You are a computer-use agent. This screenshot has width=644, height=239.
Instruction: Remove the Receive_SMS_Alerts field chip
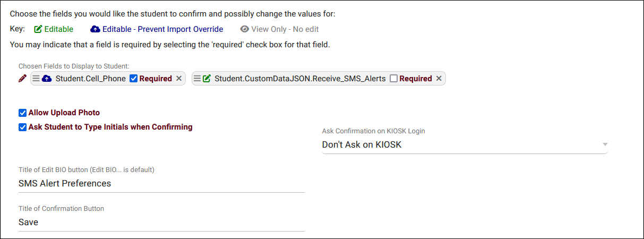(439, 79)
